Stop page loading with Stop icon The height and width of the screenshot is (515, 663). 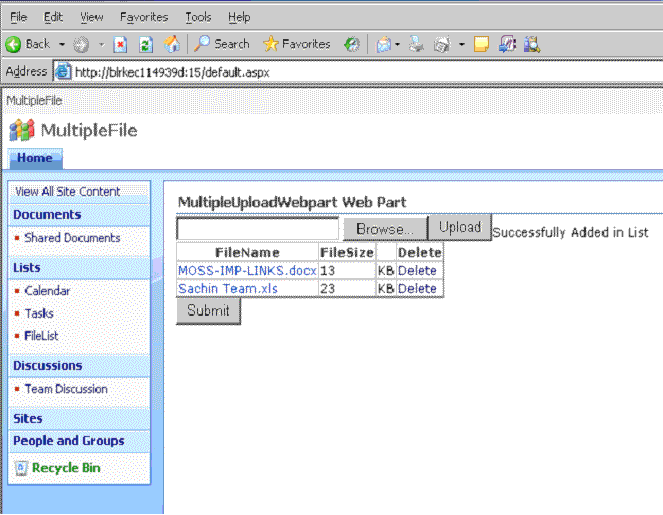pos(120,44)
